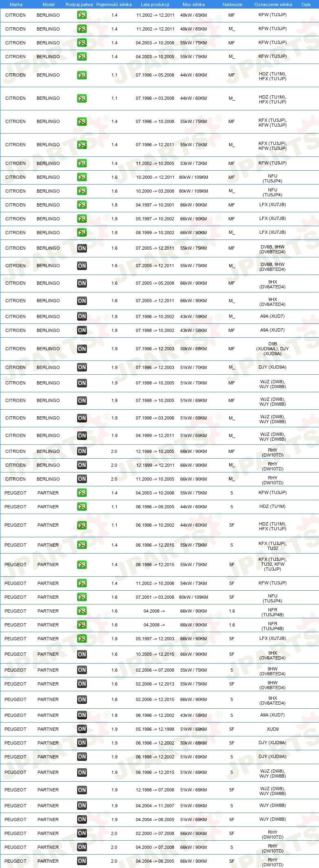319x868 pixels.
Task: Click the petrol icon in the Berlingo 53kW / 72KM row
Action: 82,163
